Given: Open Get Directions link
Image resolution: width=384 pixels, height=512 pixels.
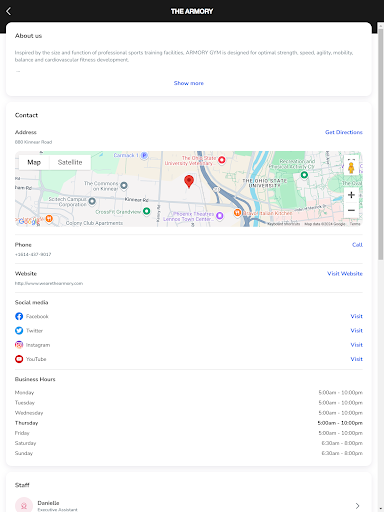Looking at the screenshot, I should point(344,132).
